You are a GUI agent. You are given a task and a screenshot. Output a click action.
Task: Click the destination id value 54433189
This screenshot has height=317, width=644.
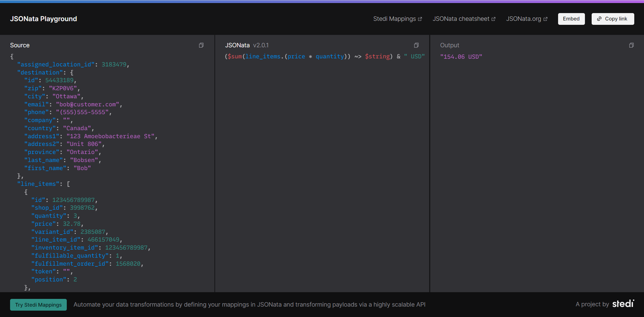(x=59, y=80)
